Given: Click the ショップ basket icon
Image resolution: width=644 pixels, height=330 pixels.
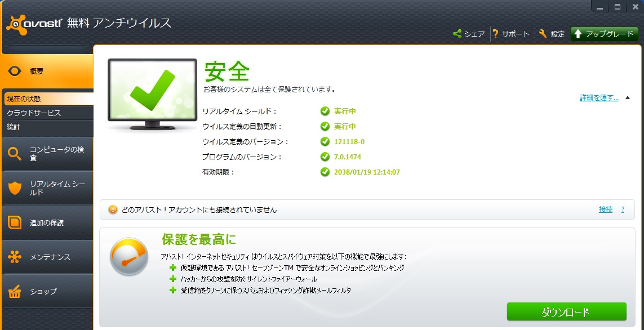Looking at the screenshot, I should (15, 291).
